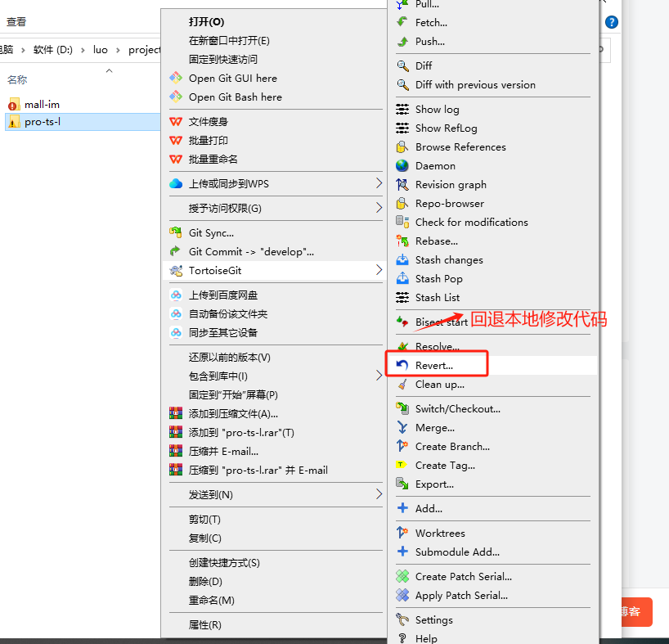Click the Rebase icon
Viewport: 669px width, 644px height.
click(x=402, y=241)
